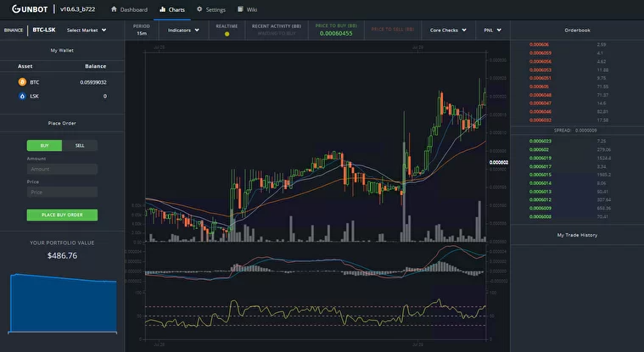The width and height of the screenshot is (644, 352).
Task: Click bid price 0.000602 in orderbook
Action: pos(539,149)
